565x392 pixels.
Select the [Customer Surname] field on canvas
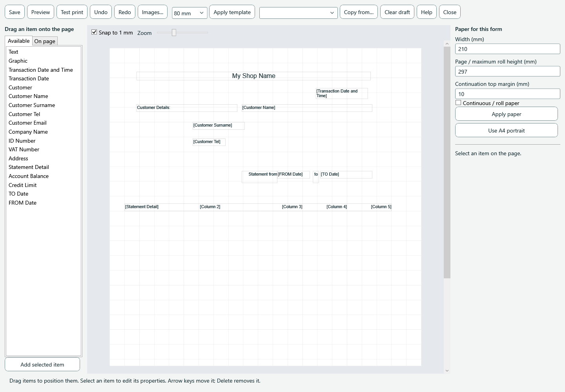(219, 125)
